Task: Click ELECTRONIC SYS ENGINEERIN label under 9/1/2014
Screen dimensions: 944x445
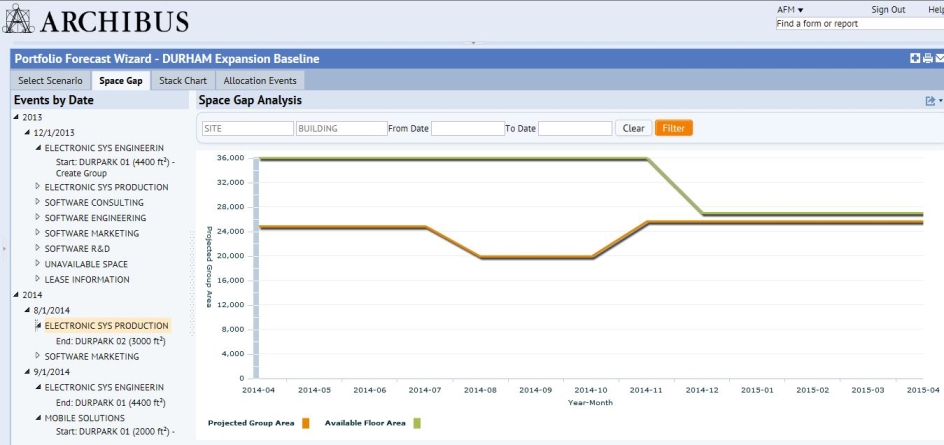Action: pyautogui.click(x=104, y=387)
